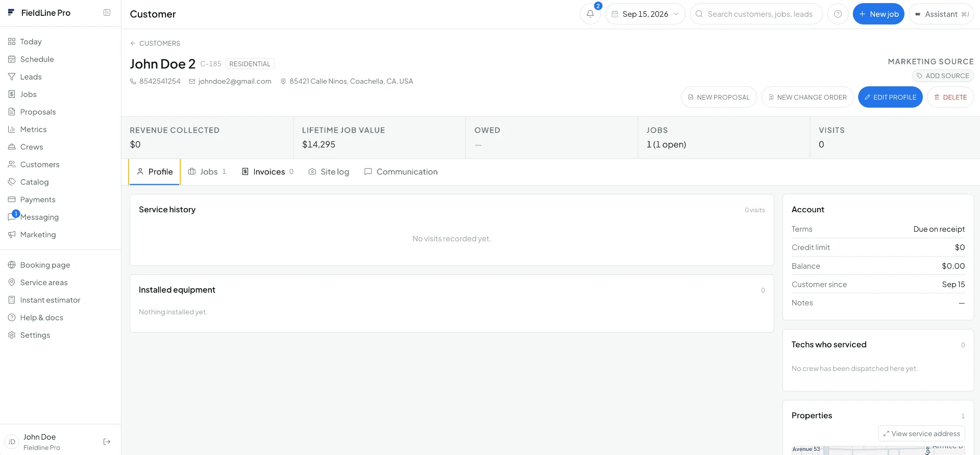
Task: Switch to the Jobs tab
Action: coord(207,172)
